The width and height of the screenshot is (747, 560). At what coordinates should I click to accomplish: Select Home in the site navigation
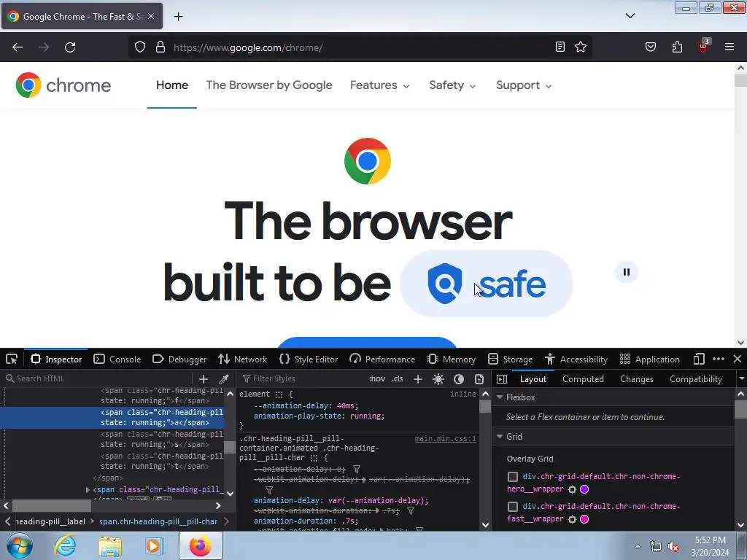[x=172, y=85]
